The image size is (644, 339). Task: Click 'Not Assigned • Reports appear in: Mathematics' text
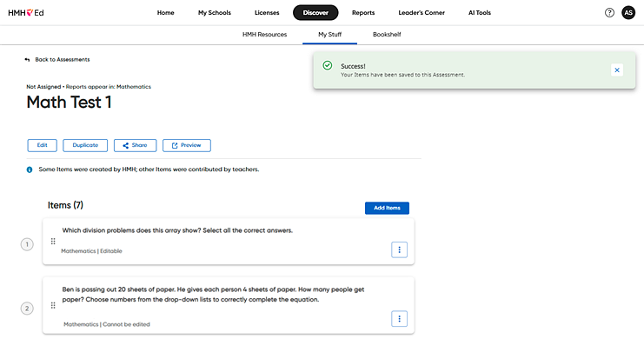[89, 87]
